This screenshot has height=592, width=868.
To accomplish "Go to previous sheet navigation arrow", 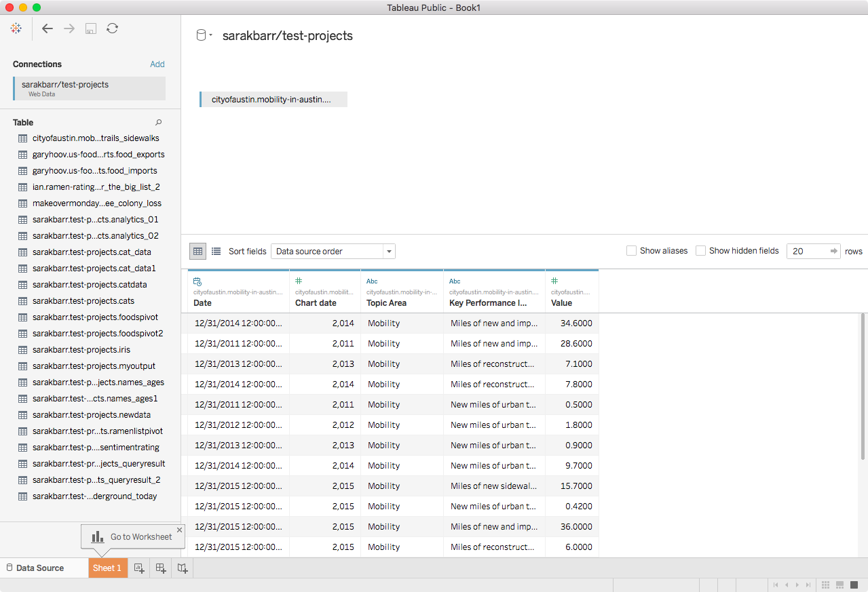I will (787, 585).
